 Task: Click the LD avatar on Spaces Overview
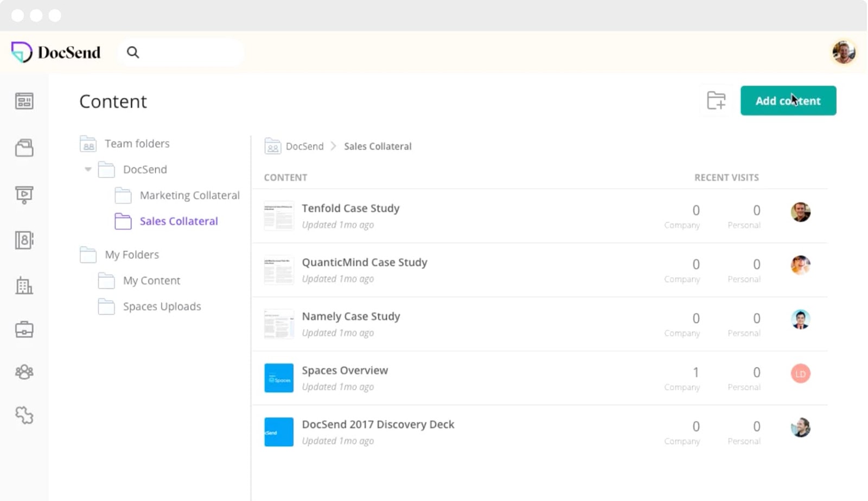800,373
